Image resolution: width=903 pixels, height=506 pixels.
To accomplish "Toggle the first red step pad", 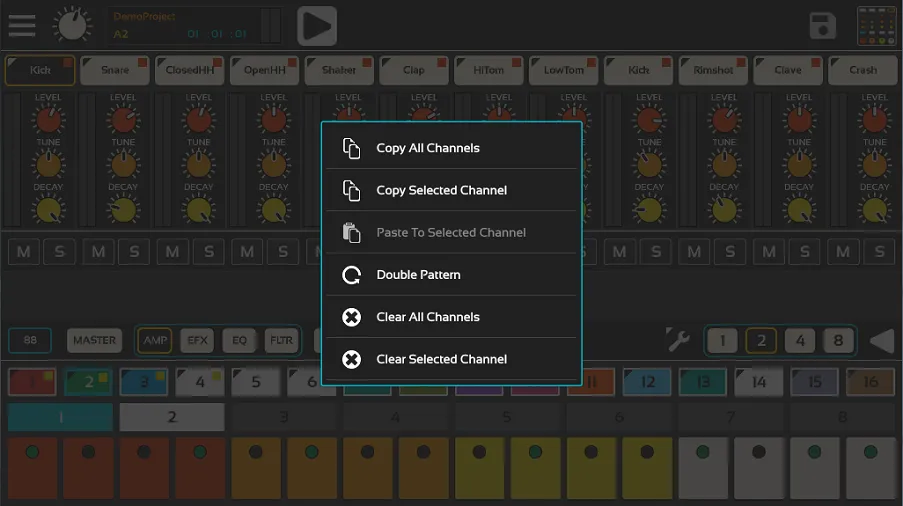I will tap(32, 468).
